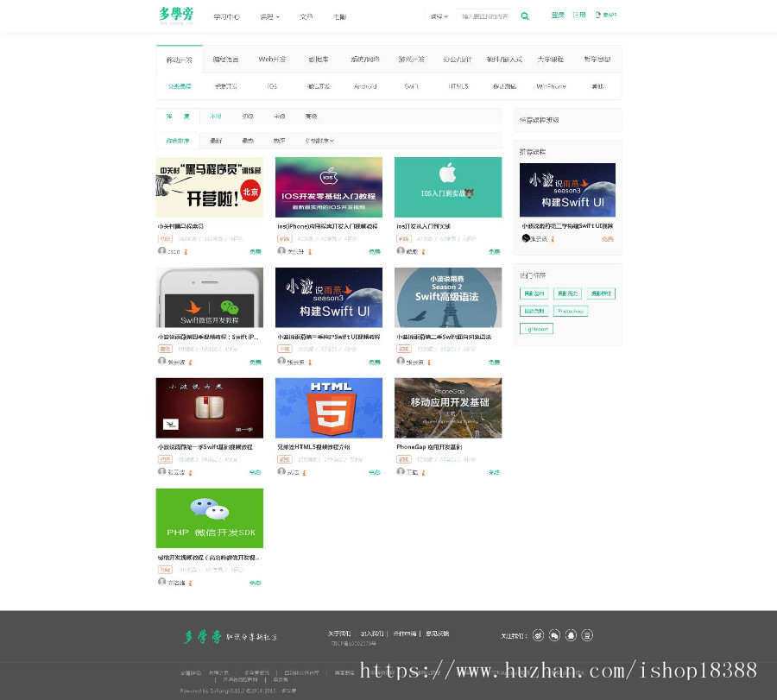
Task: Open 兄弟连HTML5视频教程介绍 title link
Action: tap(313, 447)
